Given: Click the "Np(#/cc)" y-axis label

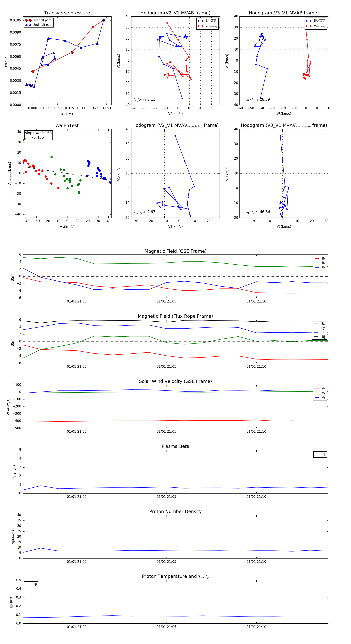Looking at the screenshot, I should pos(13,537).
